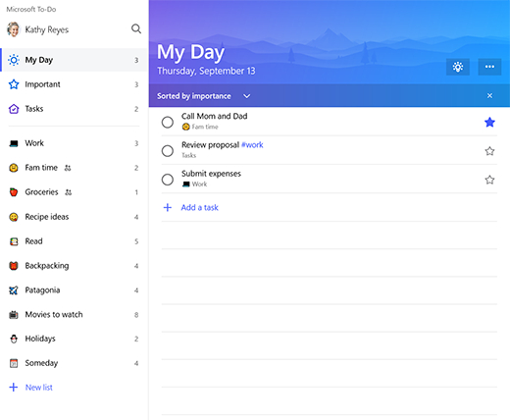Click shared people icon next to Fam time

[x=68, y=168]
